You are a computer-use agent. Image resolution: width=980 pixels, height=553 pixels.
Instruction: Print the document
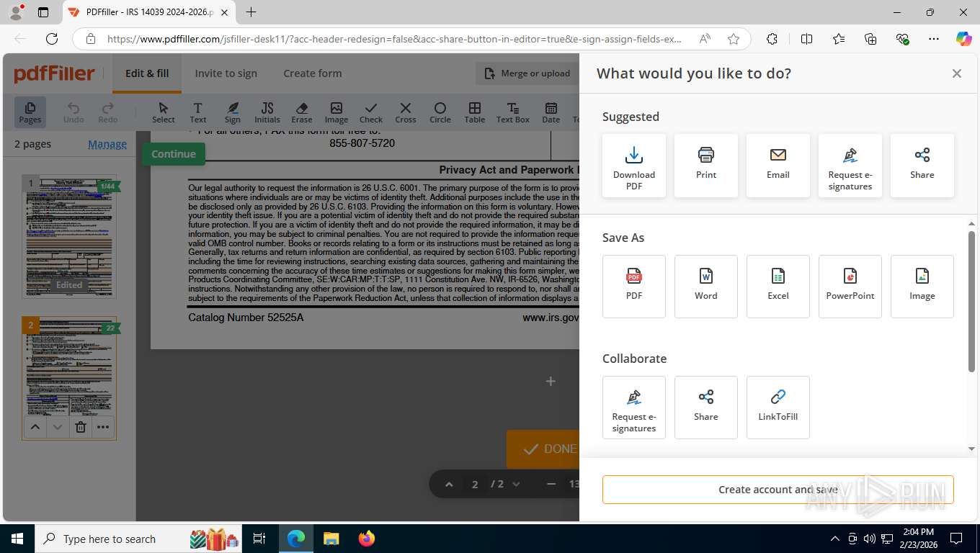pyautogui.click(x=706, y=166)
